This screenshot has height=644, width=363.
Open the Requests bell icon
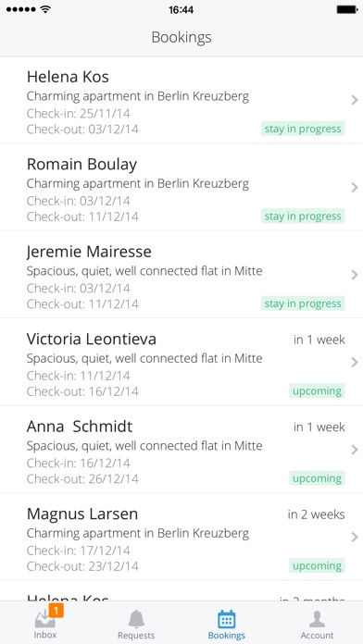(136, 618)
